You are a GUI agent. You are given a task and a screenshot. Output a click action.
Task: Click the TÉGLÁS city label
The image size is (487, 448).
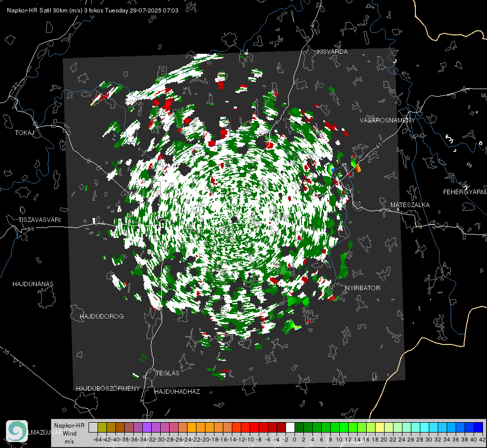click(x=168, y=373)
